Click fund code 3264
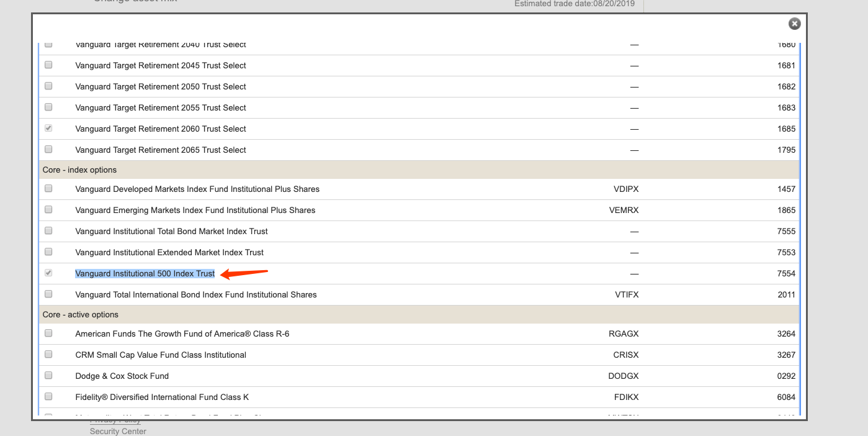The height and width of the screenshot is (436, 868). (x=786, y=334)
